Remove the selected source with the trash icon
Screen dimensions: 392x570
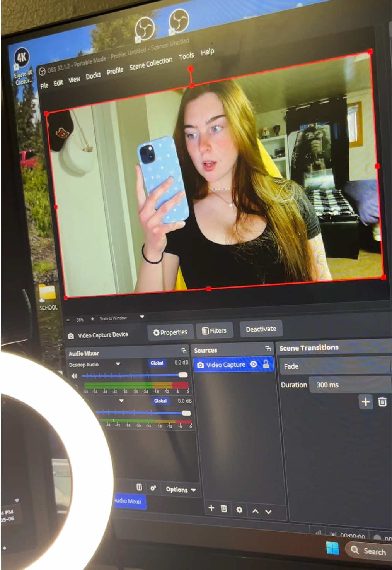pyautogui.click(x=224, y=508)
